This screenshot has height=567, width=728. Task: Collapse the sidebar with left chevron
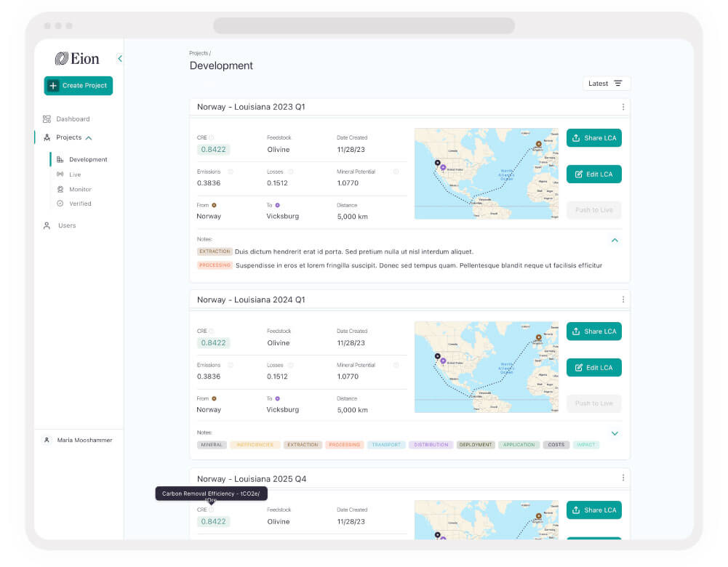coord(120,58)
